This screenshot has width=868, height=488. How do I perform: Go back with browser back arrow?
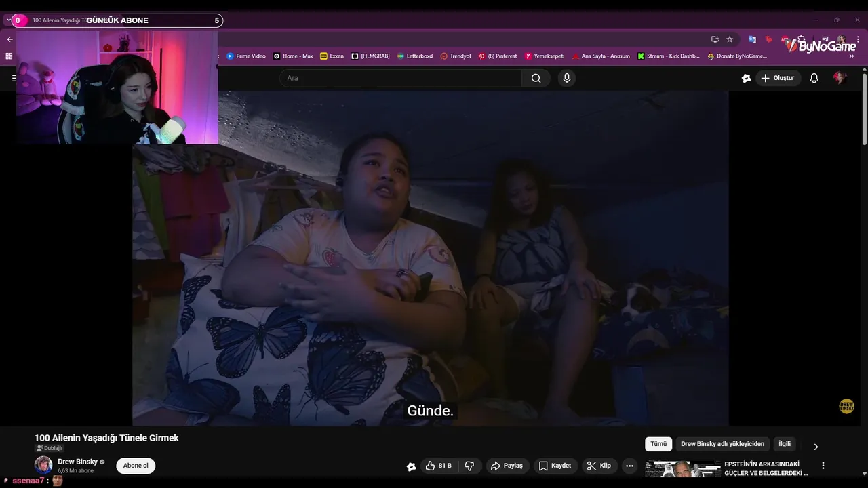point(9,39)
